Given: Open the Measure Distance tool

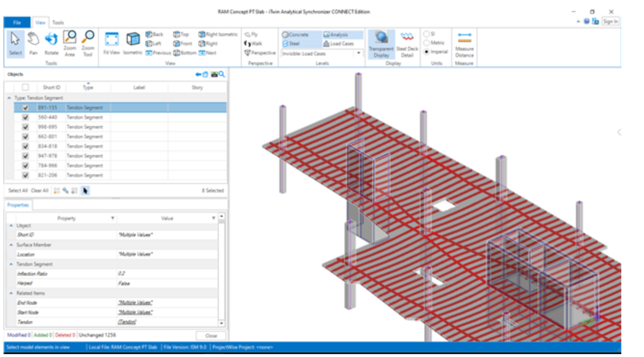Looking at the screenshot, I should click(x=464, y=44).
